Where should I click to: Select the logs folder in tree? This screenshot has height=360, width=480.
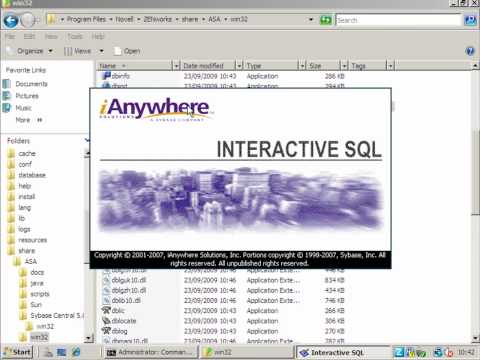(x=24, y=229)
